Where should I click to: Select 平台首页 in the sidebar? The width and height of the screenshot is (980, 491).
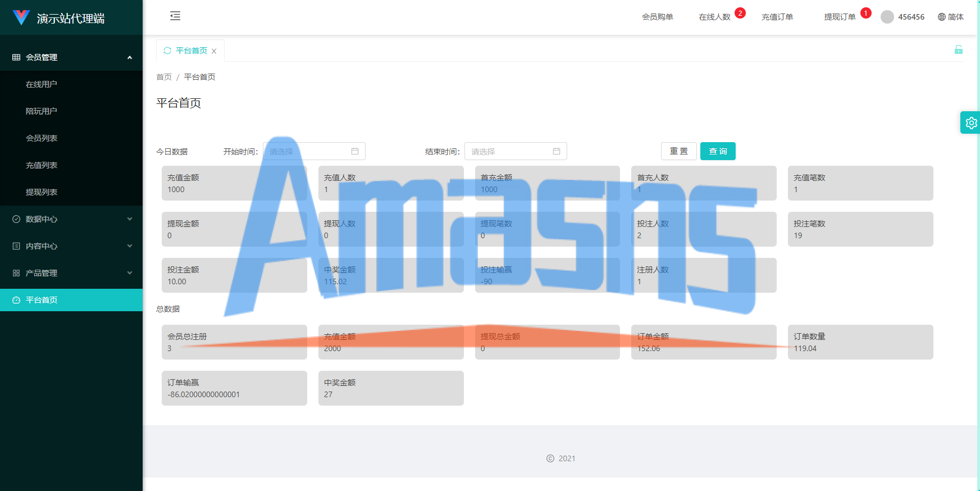coord(71,300)
